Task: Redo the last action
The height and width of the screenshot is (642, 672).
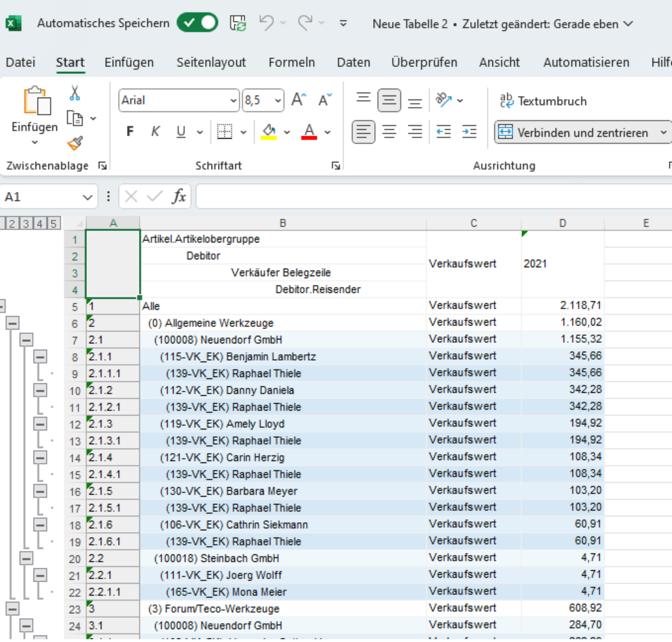Action: coord(305,23)
